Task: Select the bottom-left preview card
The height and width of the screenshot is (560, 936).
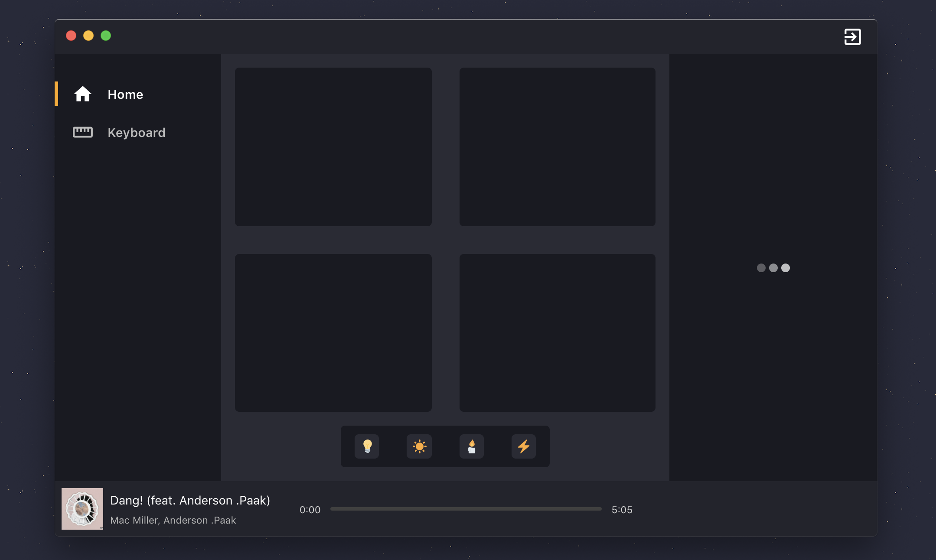Action: (333, 332)
